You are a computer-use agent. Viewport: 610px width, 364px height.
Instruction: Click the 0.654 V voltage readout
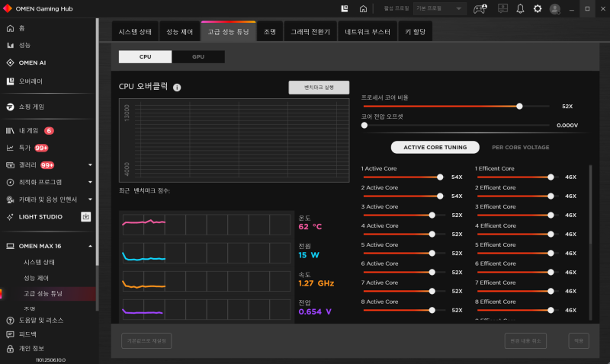pos(315,311)
